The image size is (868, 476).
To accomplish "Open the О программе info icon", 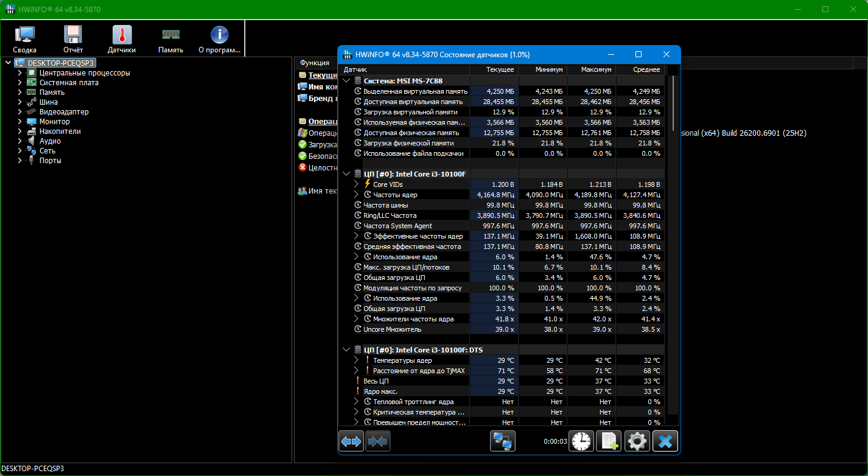I will coord(219,40).
